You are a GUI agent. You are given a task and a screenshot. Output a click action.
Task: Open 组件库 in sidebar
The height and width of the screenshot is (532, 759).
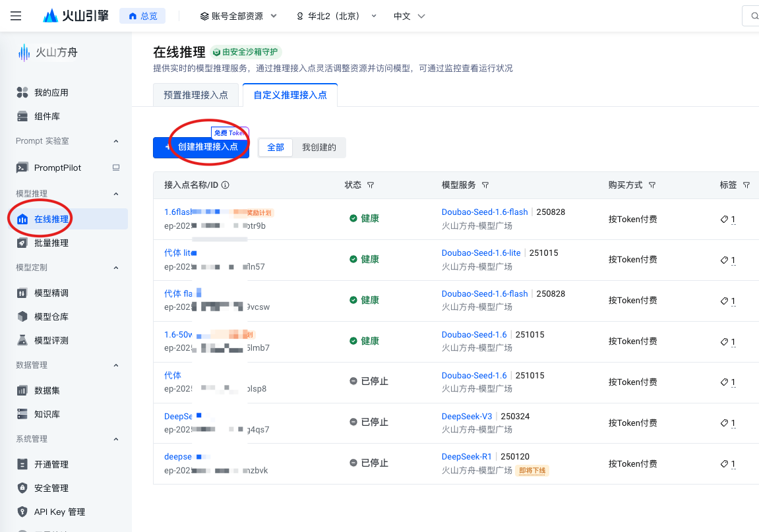pyautogui.click(x=47, y=116)
